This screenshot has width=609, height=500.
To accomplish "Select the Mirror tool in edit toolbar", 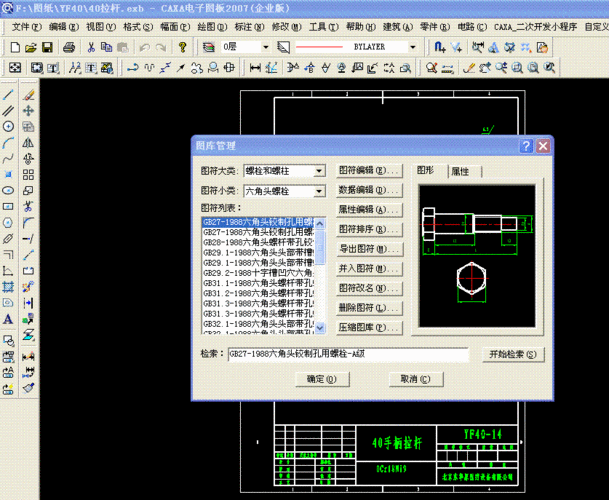I will (x=29, y=143).
